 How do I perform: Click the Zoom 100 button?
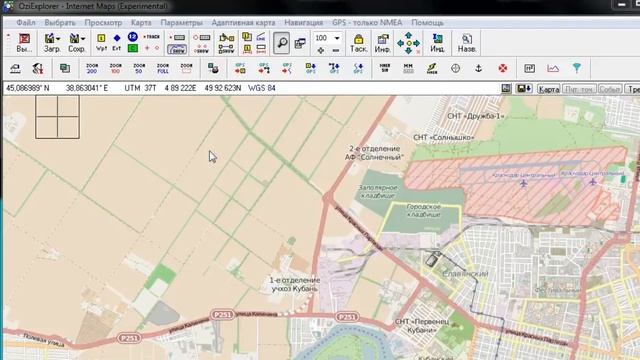116,68
